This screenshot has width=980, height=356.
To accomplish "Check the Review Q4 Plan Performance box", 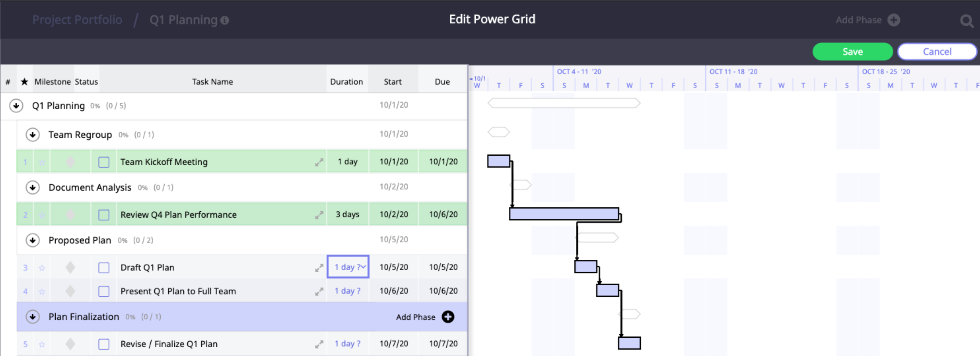I will 103,215.
